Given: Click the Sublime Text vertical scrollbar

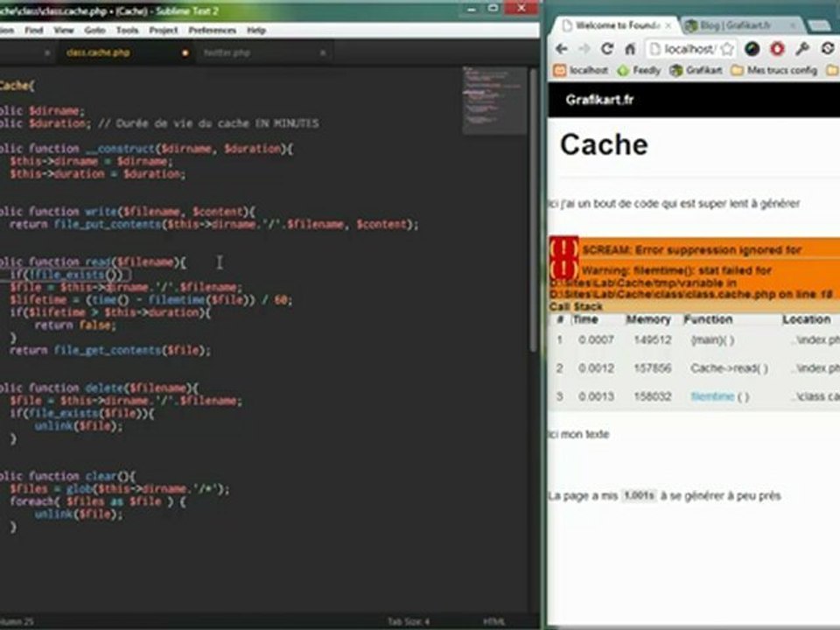Looking at the screenshot, I should (x=533, y=209).
